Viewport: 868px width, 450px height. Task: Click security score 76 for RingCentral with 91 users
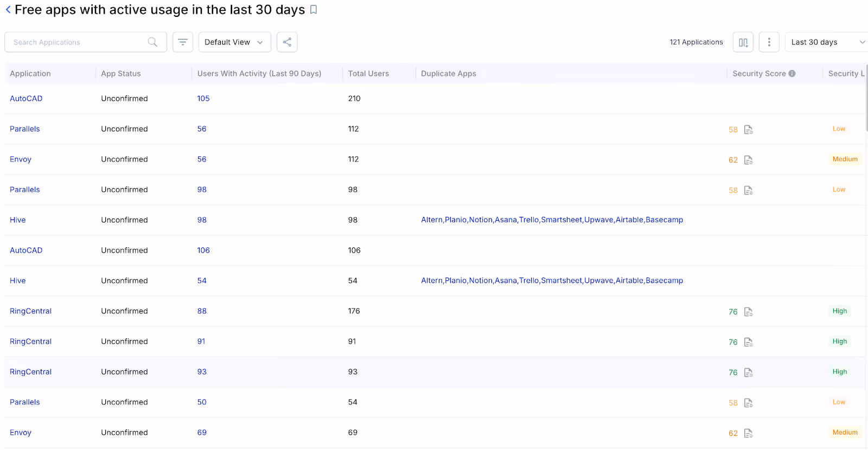click(733, 342)
